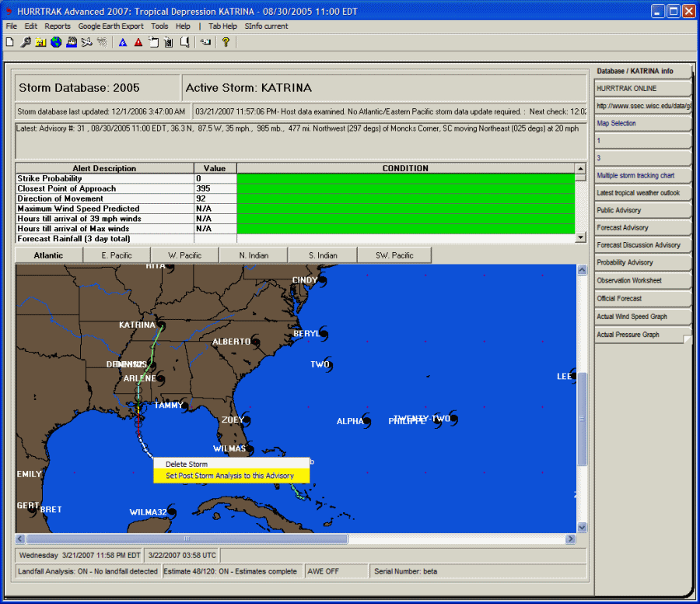Select the ARLENE storm symbol on the map
700x604 pixels.
tap(159, 379)
